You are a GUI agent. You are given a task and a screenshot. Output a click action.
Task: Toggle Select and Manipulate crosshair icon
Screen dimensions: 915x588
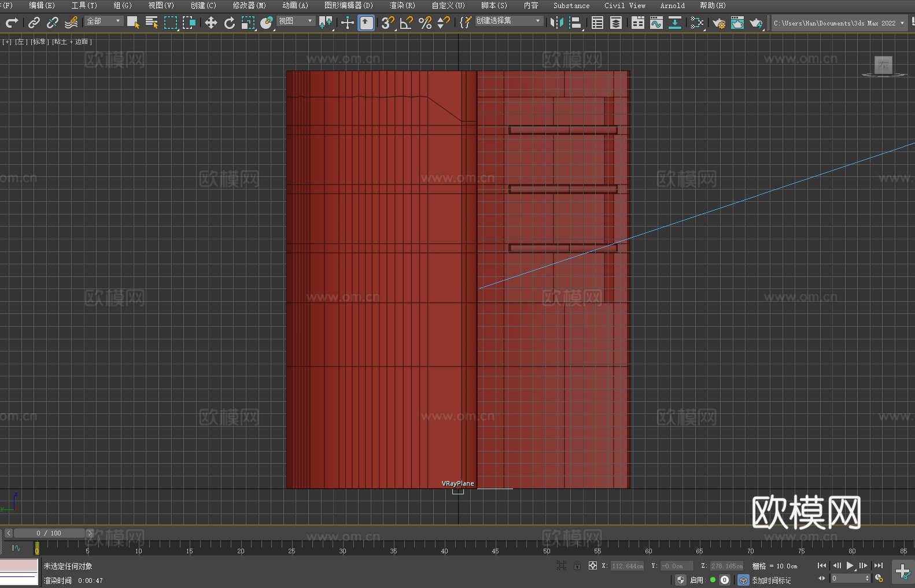click(x=348, y=23)
